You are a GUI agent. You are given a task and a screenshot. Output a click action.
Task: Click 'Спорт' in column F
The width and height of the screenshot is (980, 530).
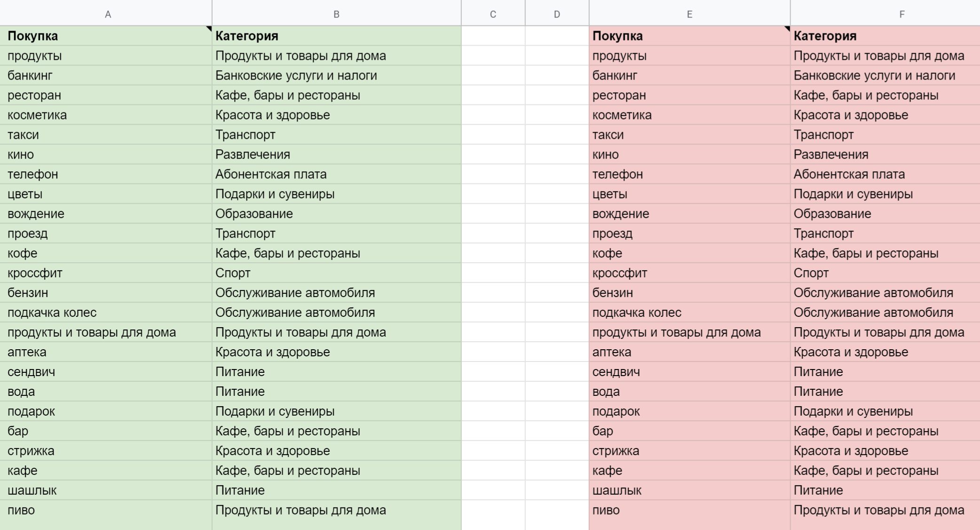click(885, 273)
